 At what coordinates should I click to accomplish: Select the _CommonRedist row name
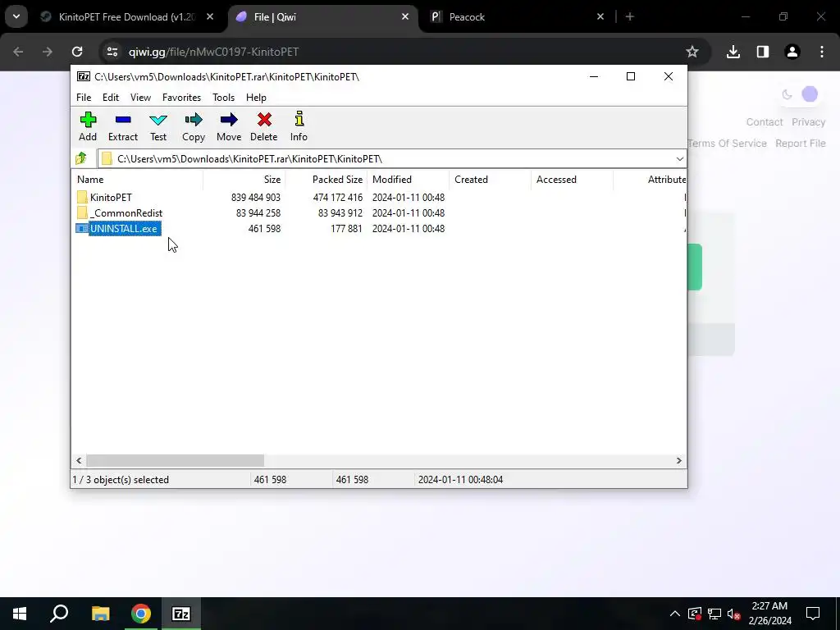126,212
